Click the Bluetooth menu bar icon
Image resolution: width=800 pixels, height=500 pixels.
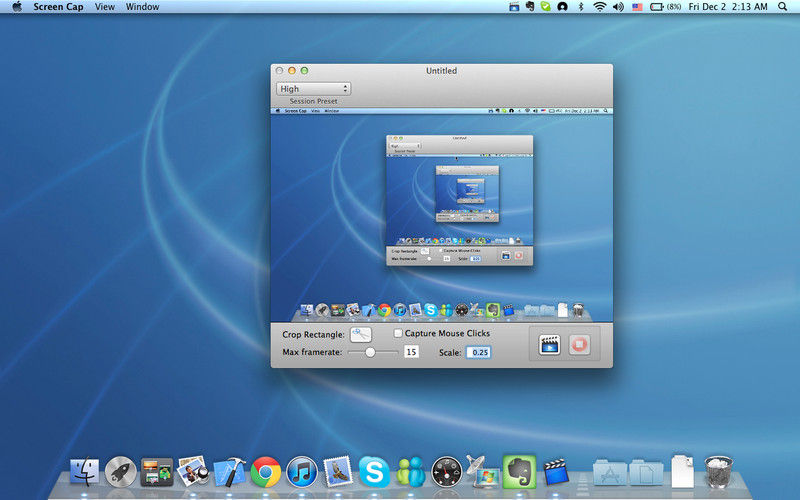point(581,7)
